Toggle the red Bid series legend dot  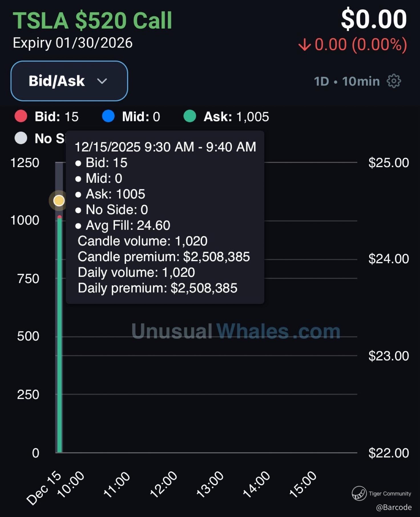pos(21,116)
